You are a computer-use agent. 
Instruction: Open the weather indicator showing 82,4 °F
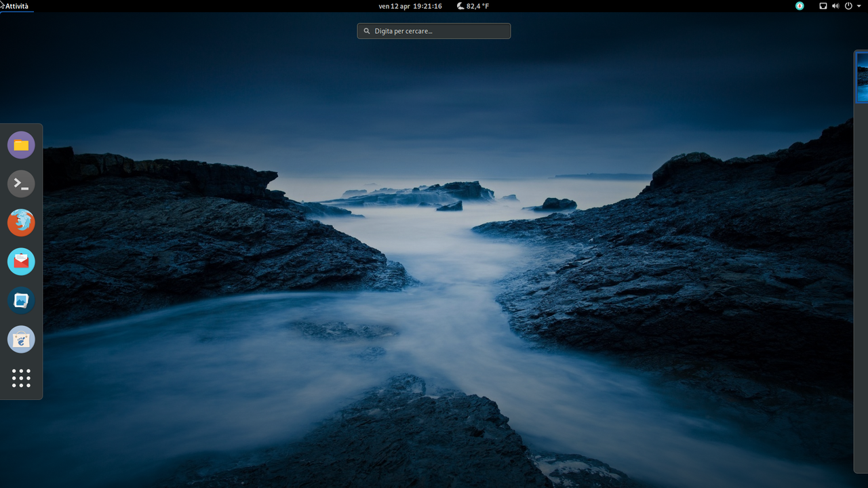(x=473, y=6)
